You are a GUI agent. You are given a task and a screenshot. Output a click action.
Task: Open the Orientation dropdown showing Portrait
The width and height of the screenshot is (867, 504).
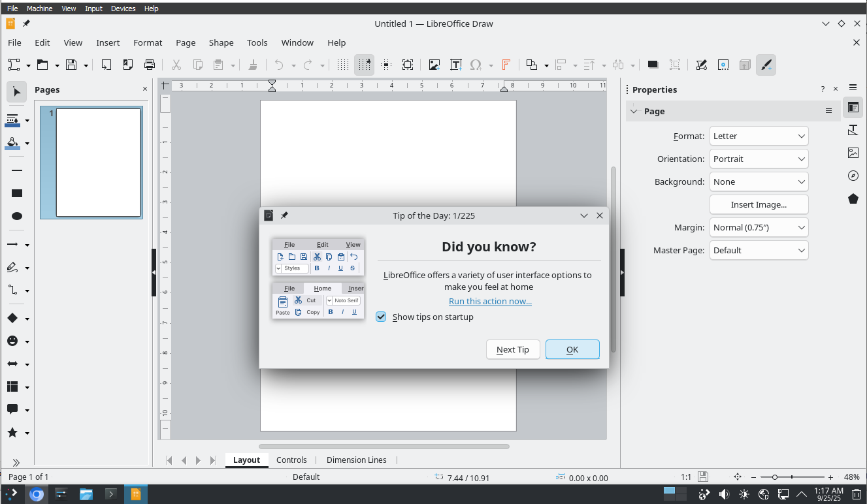[x=759, y=159]
